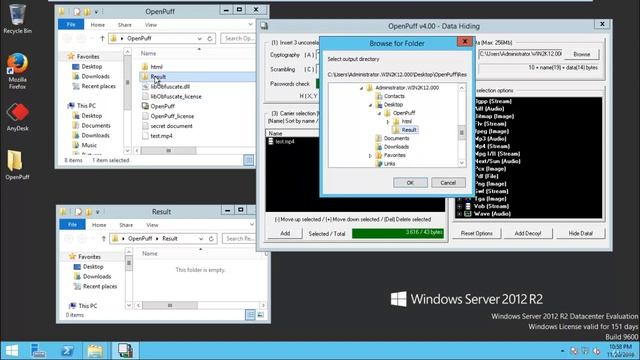Select libObfuscate.dll file
This screenshot has height=360, width=640.
(170, 87)
